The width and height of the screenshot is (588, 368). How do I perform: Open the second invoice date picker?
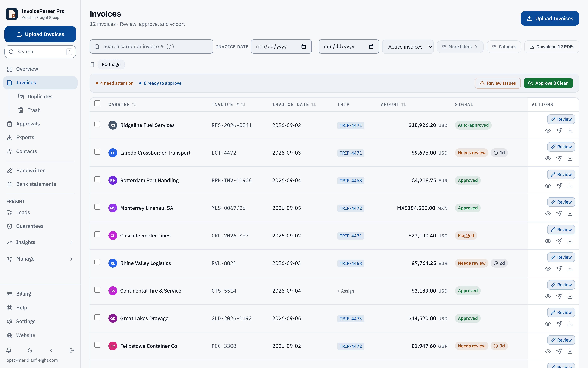pyautogui.click(x=371, y=46)
